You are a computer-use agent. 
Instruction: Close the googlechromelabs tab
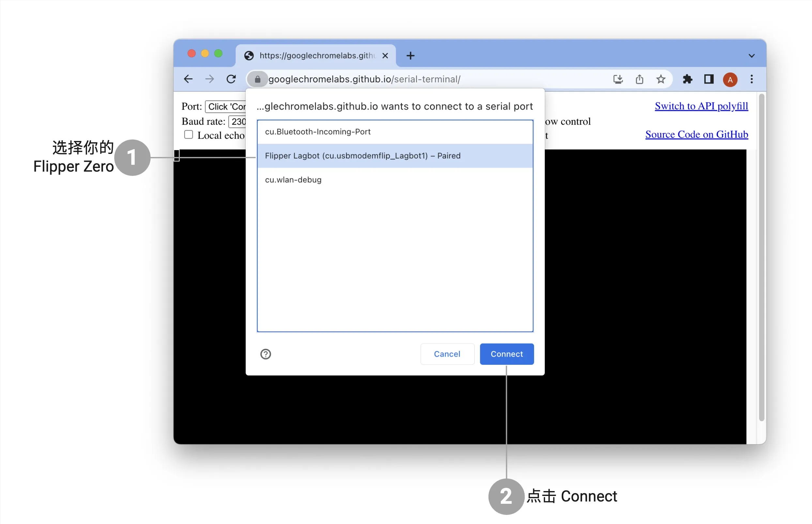click(x=385, y=55)
